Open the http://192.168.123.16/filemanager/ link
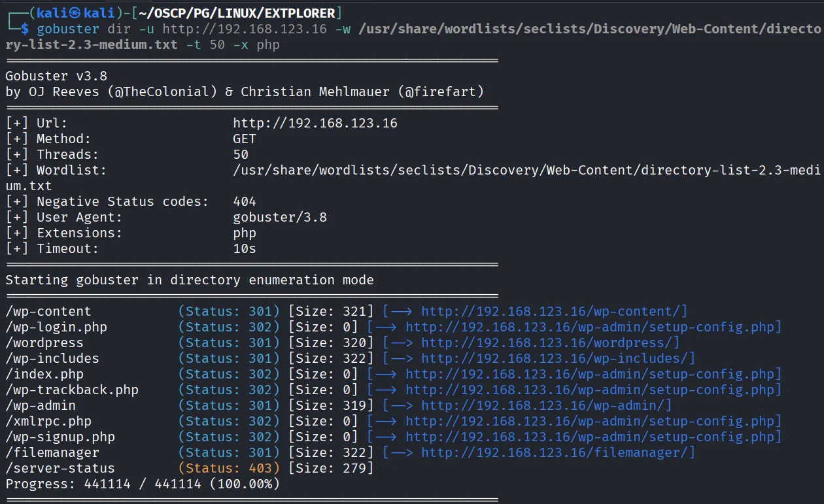 [x=555, y=452]
